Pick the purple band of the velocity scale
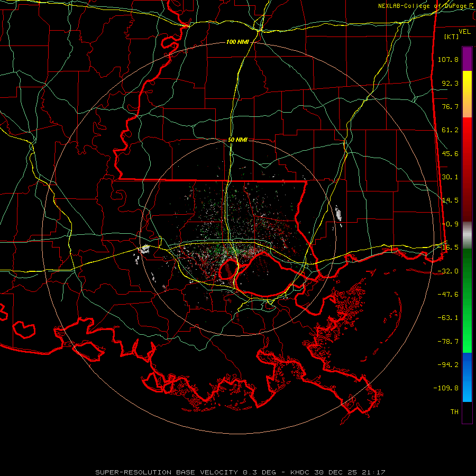 tap(467, 59)
